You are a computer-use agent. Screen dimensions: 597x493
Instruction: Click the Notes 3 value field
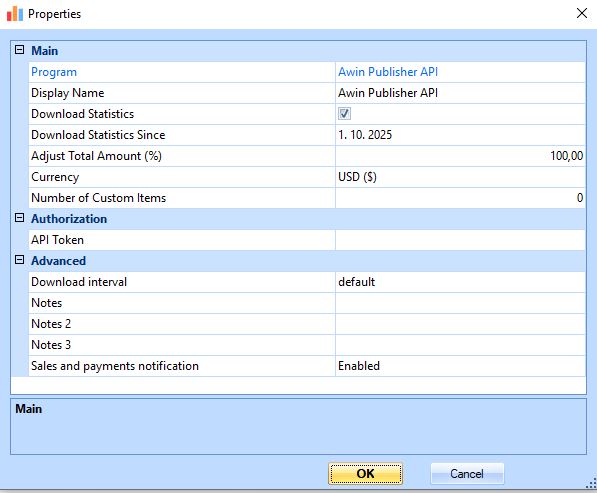[460, 345]
